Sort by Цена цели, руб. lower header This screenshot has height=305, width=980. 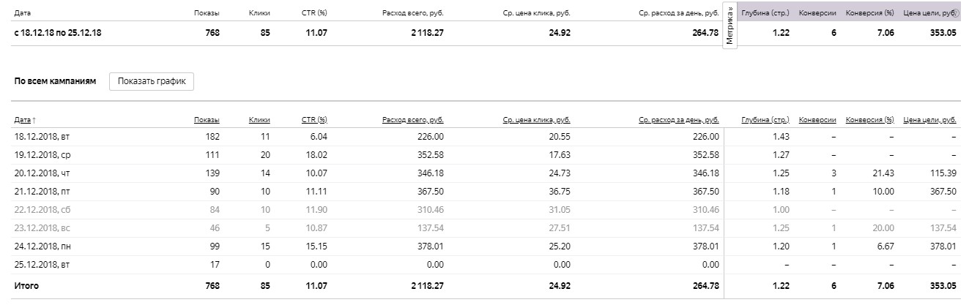coord(930,119)
